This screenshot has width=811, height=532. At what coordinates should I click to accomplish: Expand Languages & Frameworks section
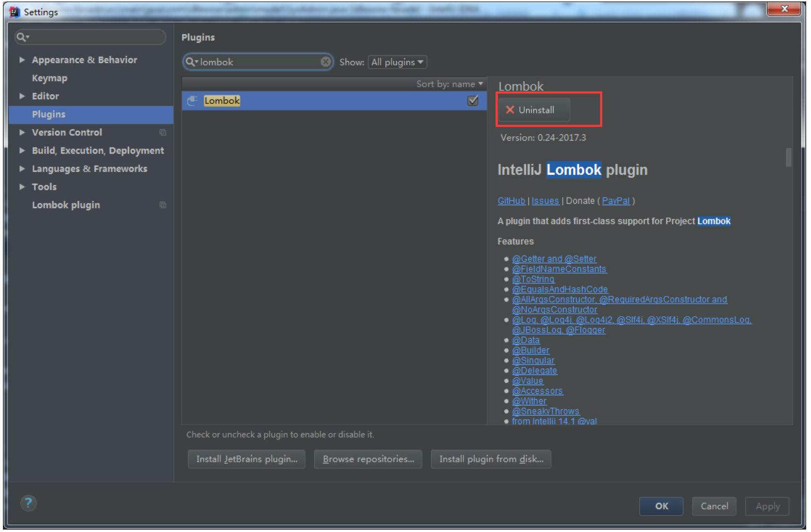pos(22,169)
